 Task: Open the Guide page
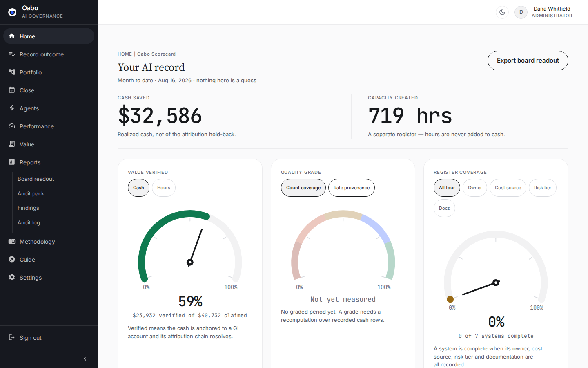tap(49, 259)
